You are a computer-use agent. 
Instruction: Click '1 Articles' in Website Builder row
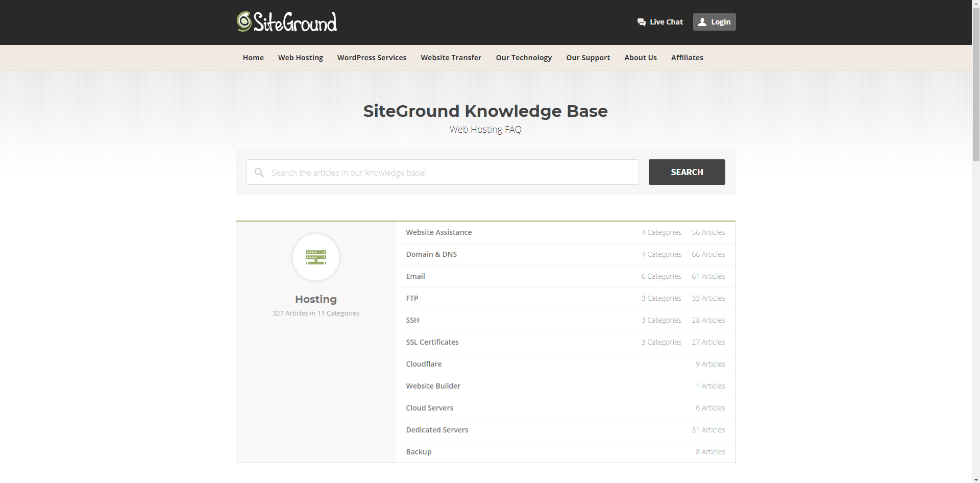coord(710,386)
